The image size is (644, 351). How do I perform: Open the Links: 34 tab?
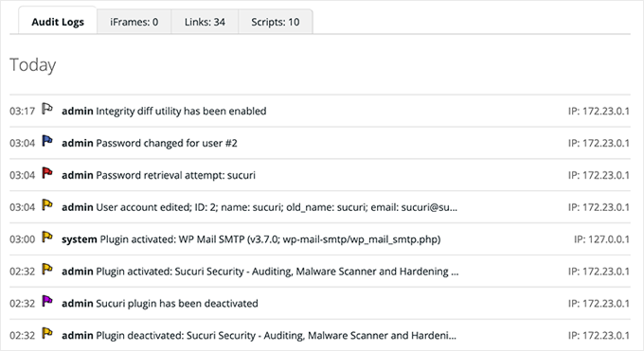[205, 22]
